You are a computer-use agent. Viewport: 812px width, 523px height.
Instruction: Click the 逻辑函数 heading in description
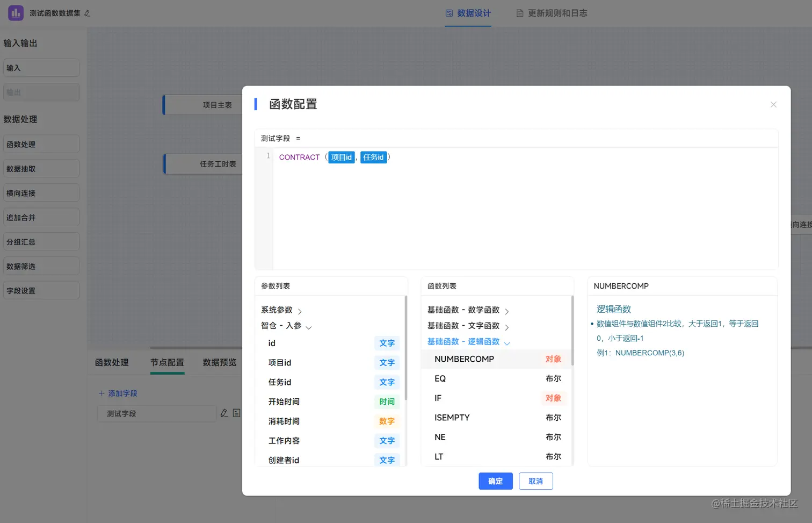(614, 309)
